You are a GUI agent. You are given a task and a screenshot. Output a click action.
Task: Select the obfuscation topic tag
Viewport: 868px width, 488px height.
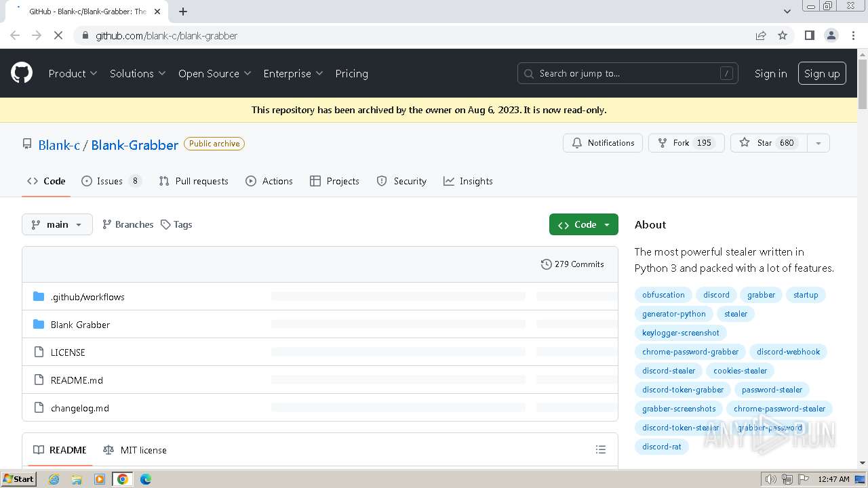[663, 295]
